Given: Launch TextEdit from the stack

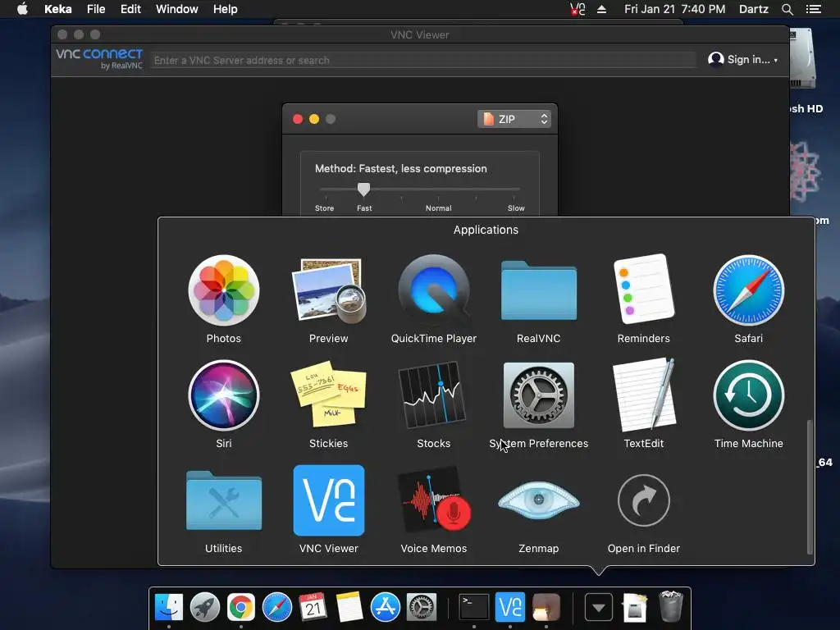Looking at the screenshot, I should click(644, 395).
